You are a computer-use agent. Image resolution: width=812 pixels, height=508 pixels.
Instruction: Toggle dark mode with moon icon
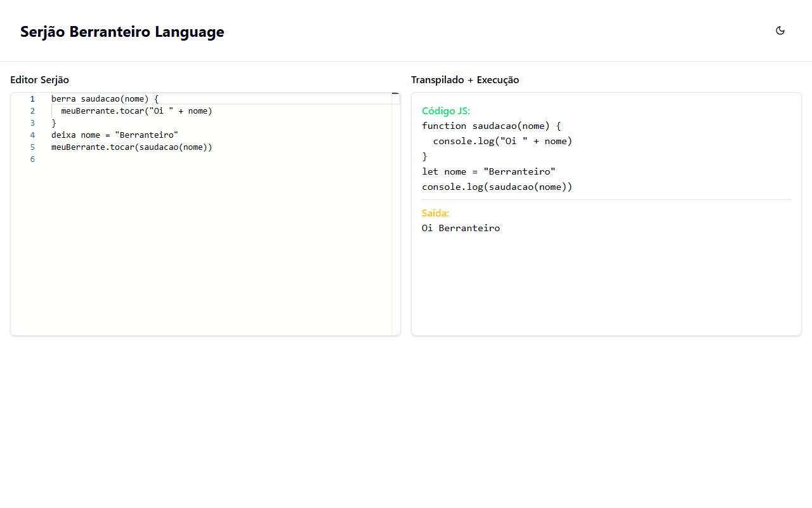click(x=780, y=30)
